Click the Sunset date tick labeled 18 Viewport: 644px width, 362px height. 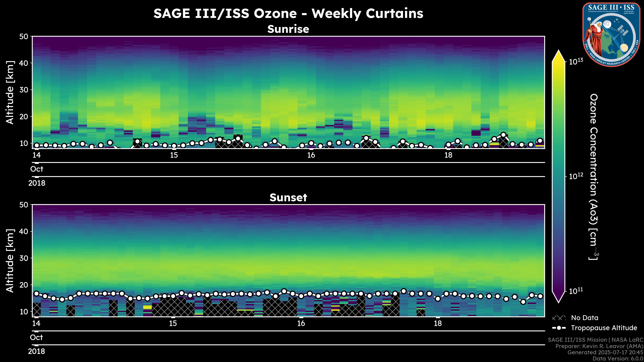438,323
